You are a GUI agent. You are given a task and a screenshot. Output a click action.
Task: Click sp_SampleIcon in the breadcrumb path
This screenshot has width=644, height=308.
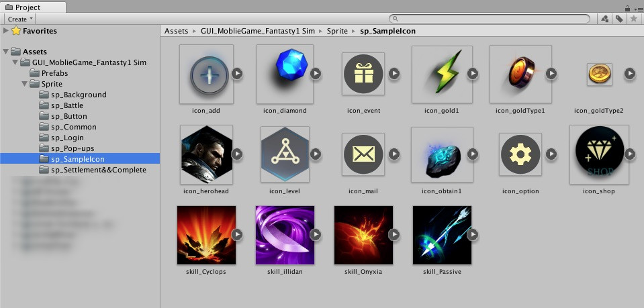387,31
